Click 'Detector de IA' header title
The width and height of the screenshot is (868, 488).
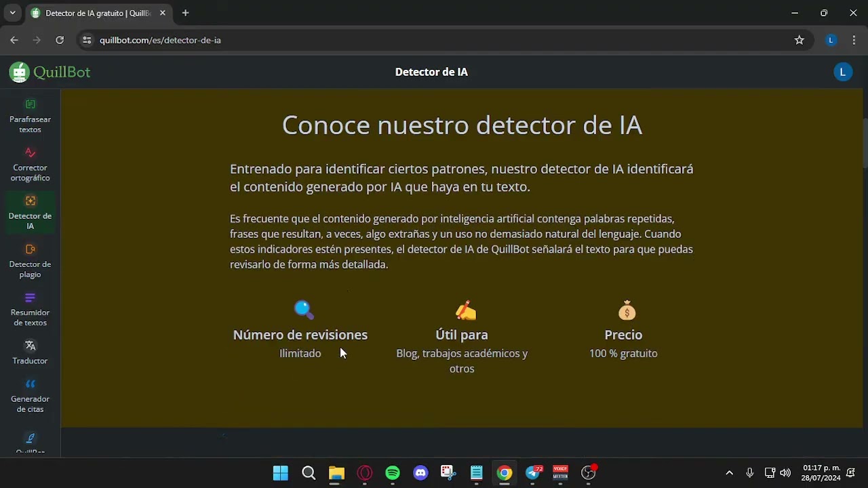tap(431, 72)
